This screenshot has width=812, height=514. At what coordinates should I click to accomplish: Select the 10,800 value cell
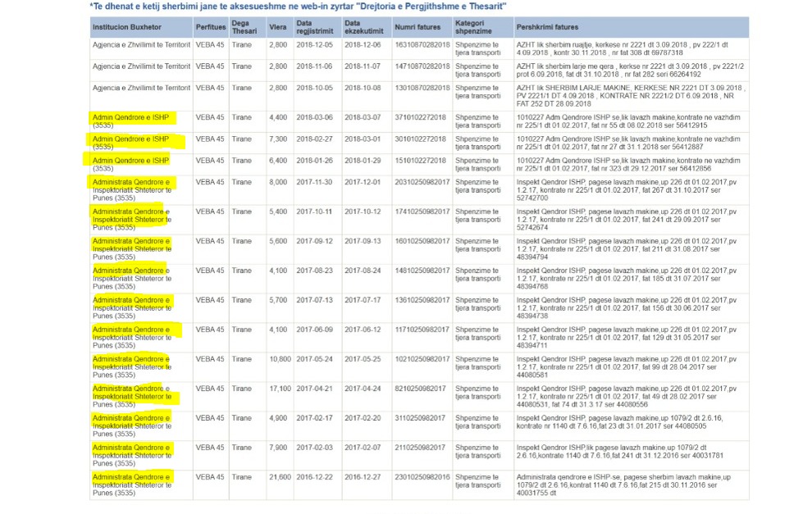click(x=279, y=359)
